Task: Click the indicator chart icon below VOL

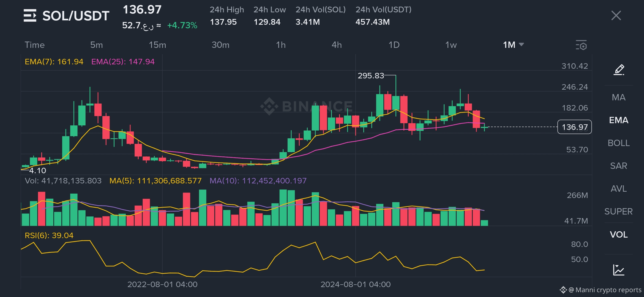Action: click(619, 270)
